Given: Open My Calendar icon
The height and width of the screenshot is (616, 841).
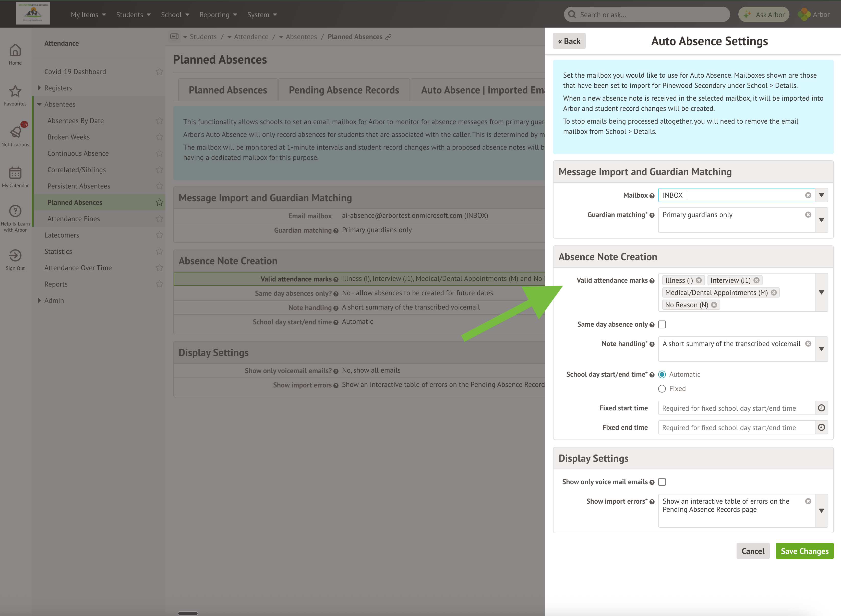Looking at the screenshot, I should click(15, 173).
